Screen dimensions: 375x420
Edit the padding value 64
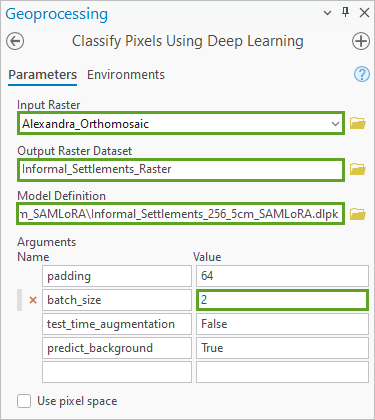pyautogui.click(x=282, y=276)
